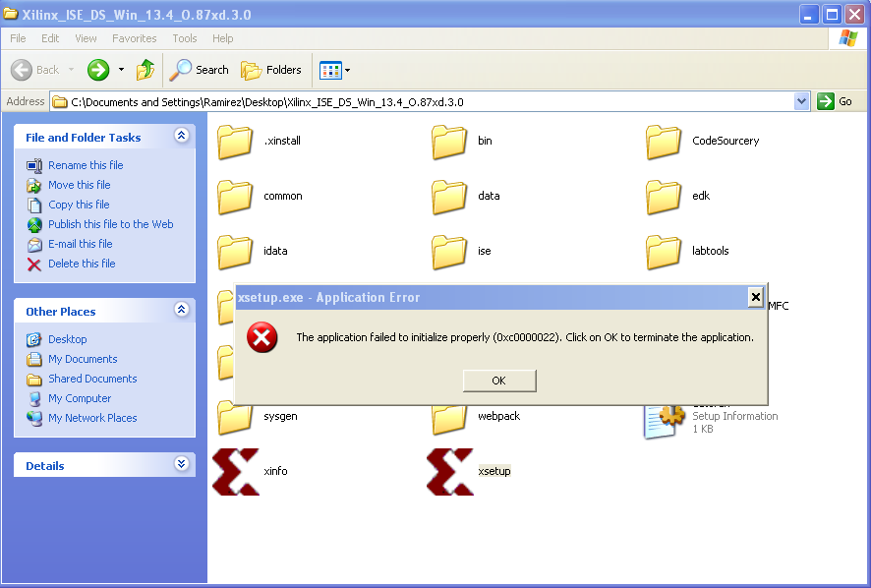
Task: Collapse the Other Places panel
Action: (181, 310)
